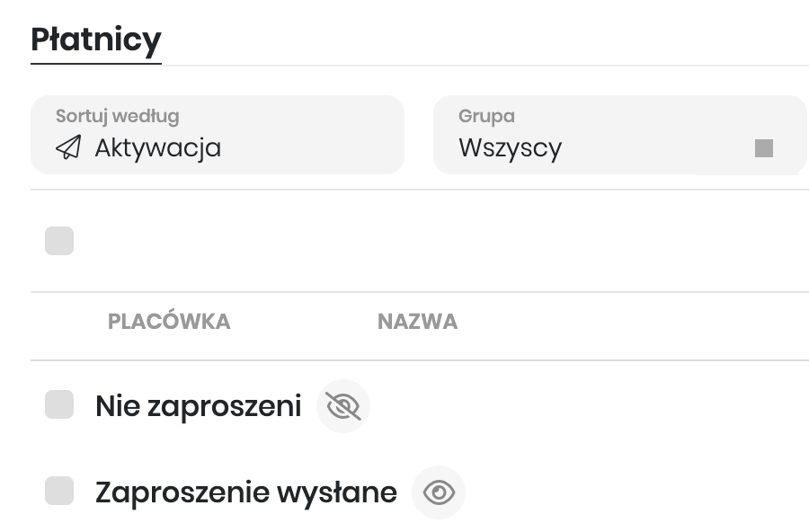Click the eye icon beside Zaproszenie wysłane
The height and width of the screenshot is (532, 809).
point(439,492)
